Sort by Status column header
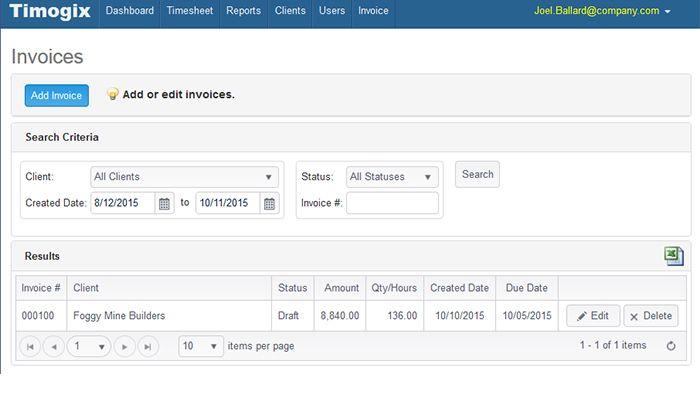 [x=292, y=288]
